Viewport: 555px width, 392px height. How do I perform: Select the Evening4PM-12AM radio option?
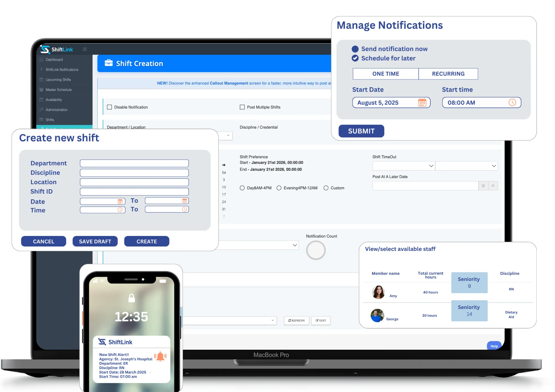tap(279, 188)
